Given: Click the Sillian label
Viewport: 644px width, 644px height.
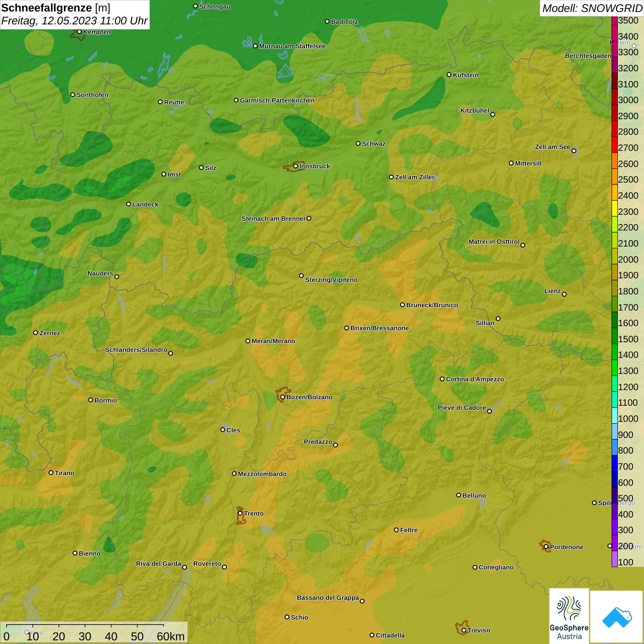Looking at the screenshot, I should point(485,323).
